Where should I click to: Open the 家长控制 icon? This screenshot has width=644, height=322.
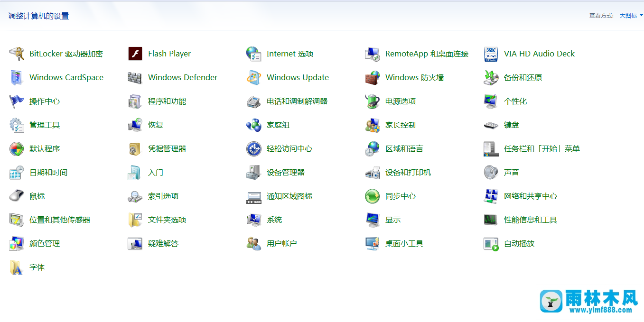373,125
